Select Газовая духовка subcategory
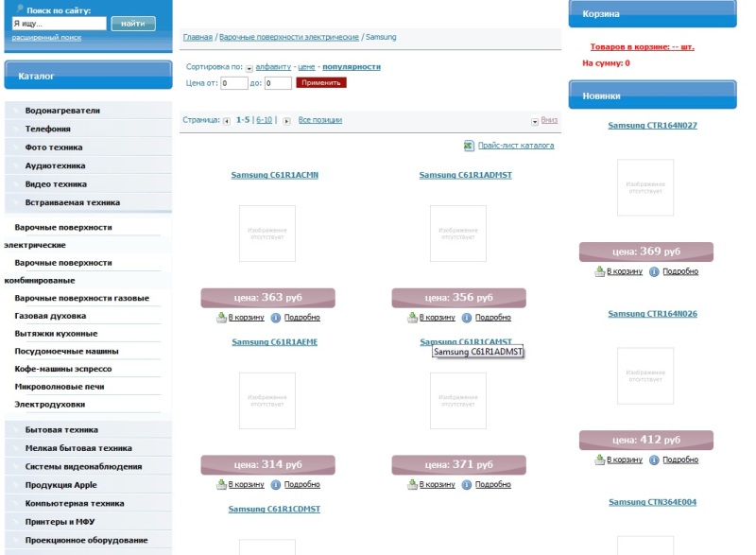Screen dimensions: 756x555 click(x=50, y=316)
